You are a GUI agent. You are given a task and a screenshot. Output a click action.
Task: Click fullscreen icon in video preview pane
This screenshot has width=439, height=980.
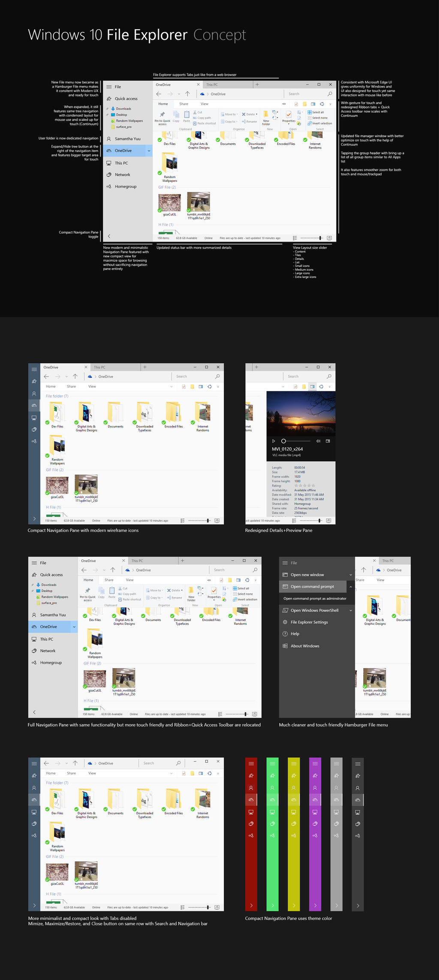[328, 441]
